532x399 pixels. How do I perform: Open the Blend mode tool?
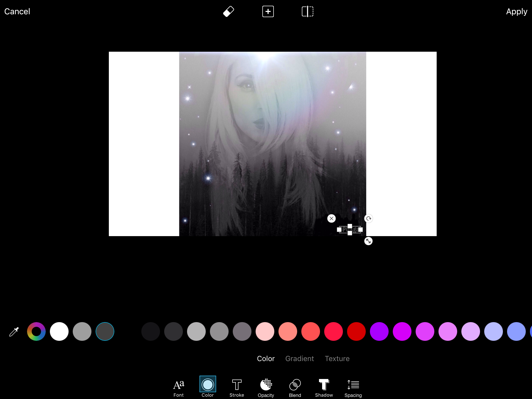[x=295, y=388]
